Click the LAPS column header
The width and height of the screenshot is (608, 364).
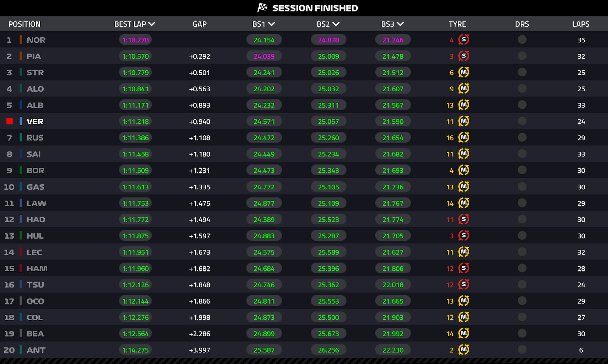(x=581, y=24)
